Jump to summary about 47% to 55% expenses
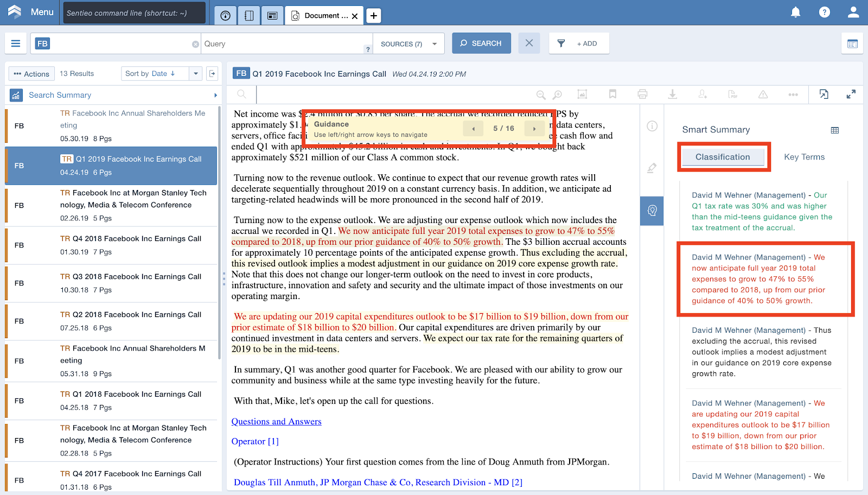 pos(759,279)
